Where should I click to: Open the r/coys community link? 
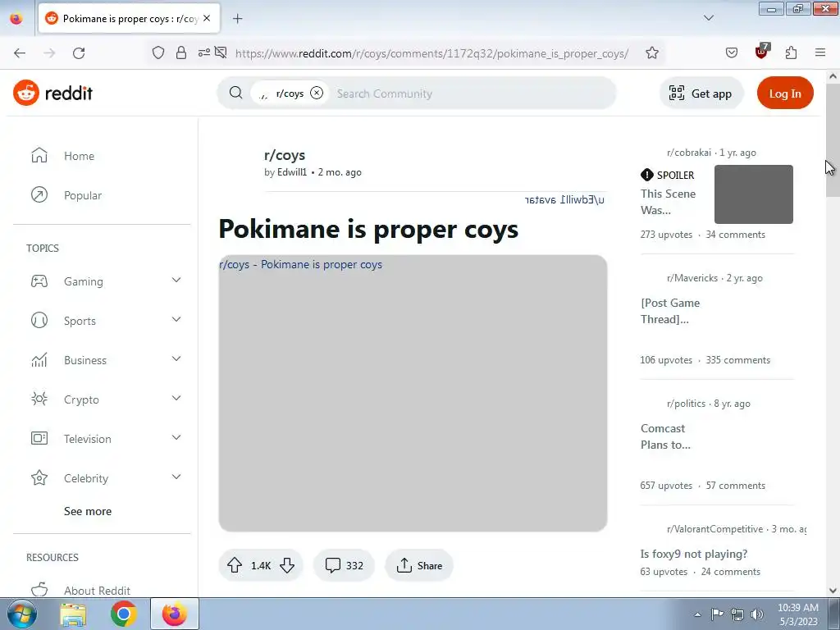(285, 155)
